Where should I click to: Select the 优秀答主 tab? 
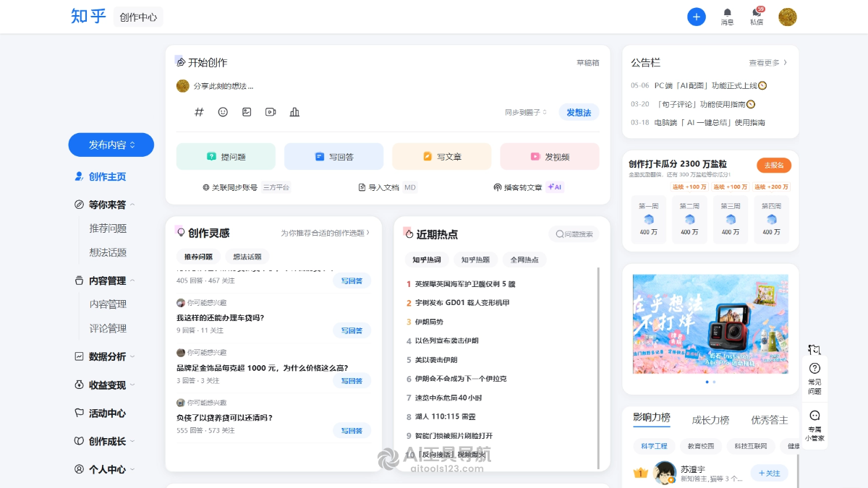[770, 419]
